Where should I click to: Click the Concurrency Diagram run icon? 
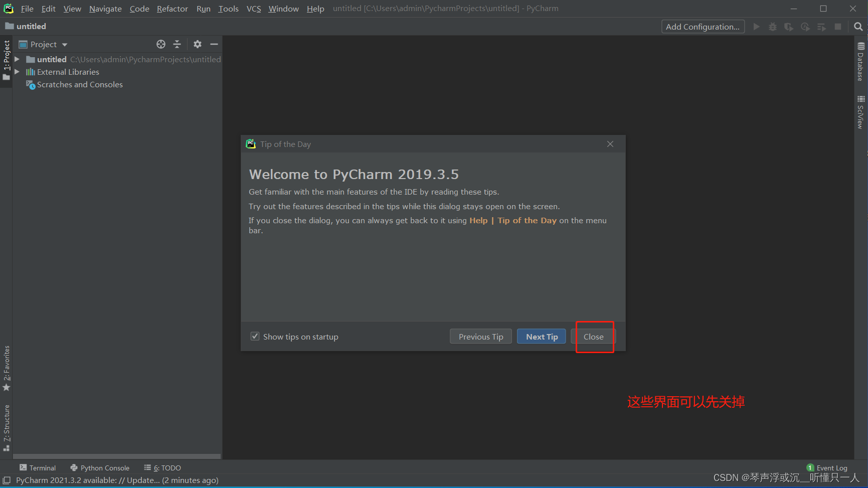click(x=821, y=27)
